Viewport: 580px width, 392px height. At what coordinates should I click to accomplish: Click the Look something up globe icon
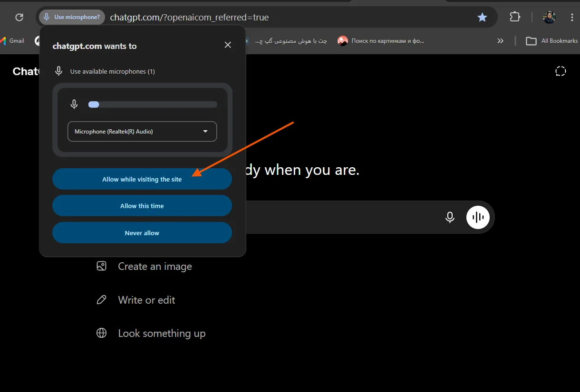click(101, 333)
